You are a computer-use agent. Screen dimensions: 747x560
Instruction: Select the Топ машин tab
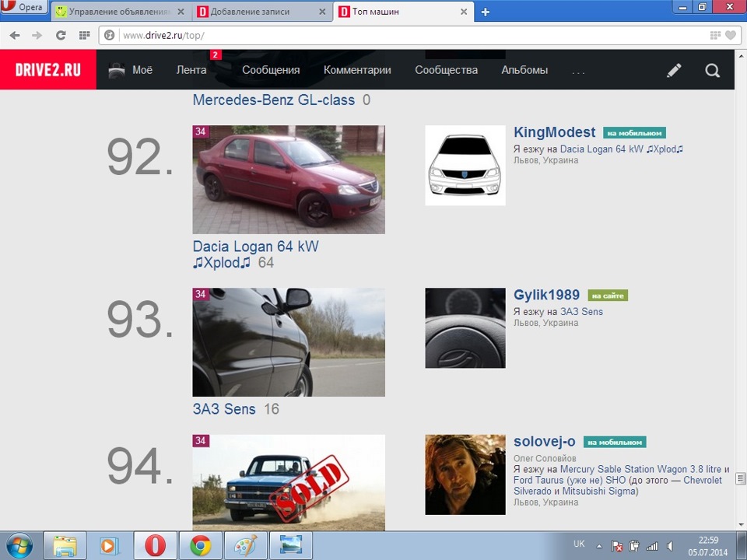404,12
